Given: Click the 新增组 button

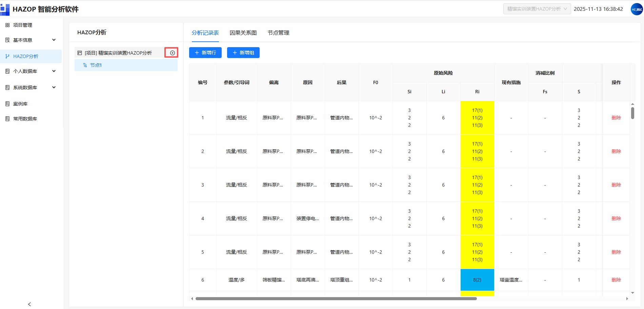Looking at the screenshot, I should tap(243, 53).
